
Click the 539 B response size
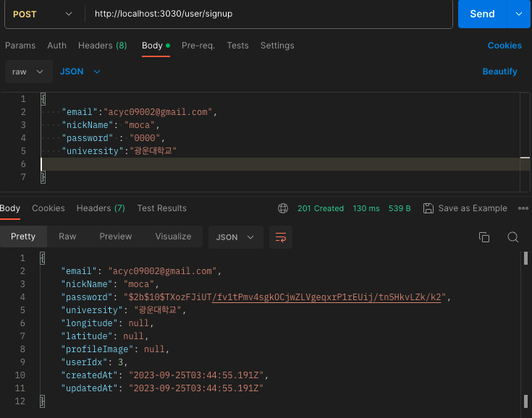(x=400, y=208)
